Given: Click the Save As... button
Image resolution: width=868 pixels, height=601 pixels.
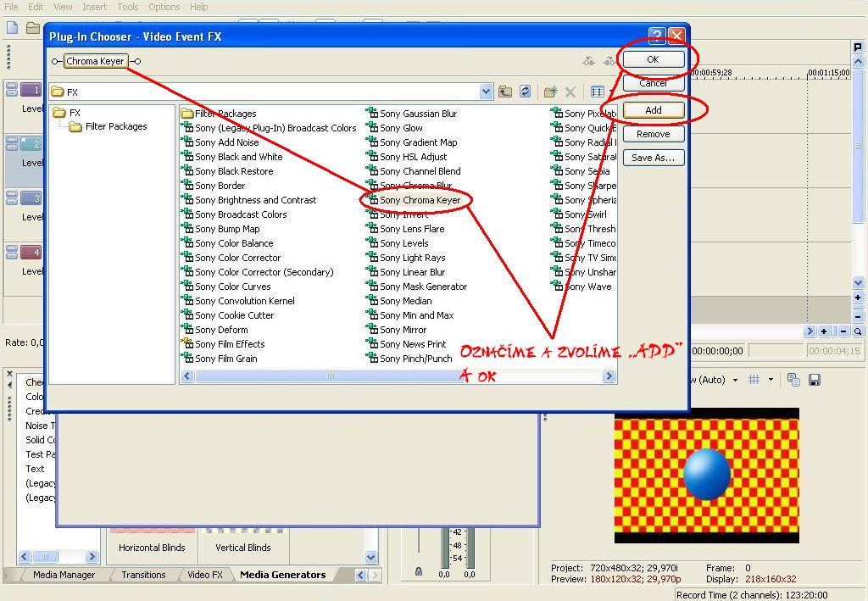Looking at the screenshot, I should tap(654, 158).
